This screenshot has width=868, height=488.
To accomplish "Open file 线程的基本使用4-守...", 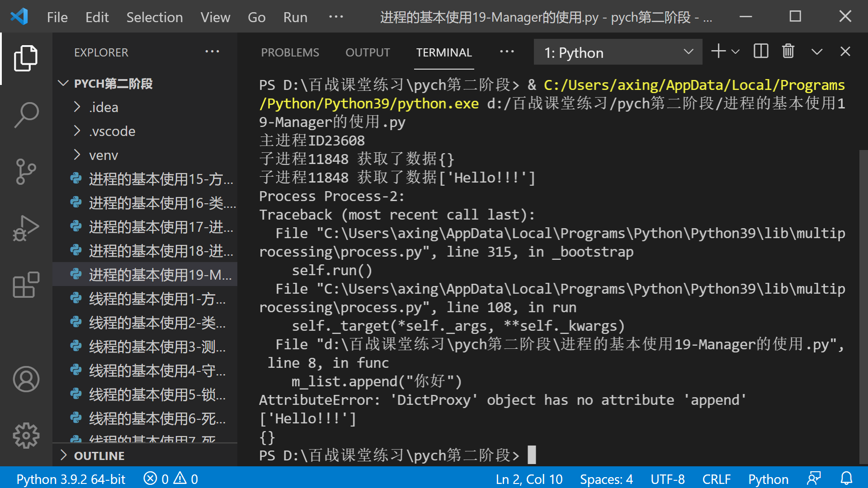I will point(145,371).
